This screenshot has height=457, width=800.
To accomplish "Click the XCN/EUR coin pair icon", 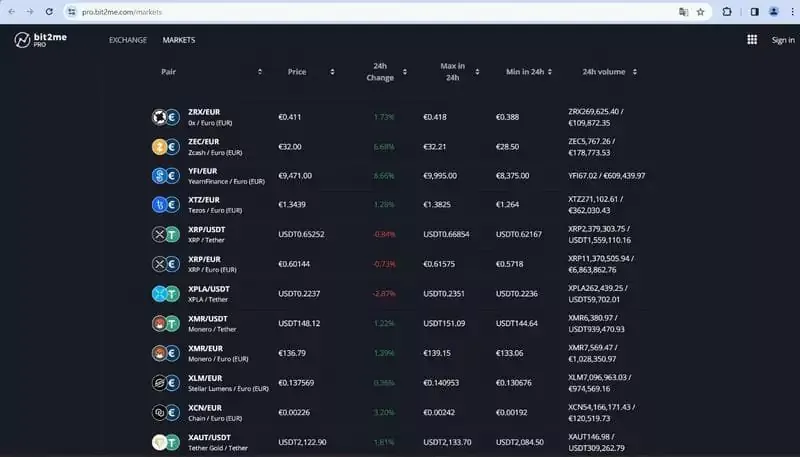I will tap(166, 413).
